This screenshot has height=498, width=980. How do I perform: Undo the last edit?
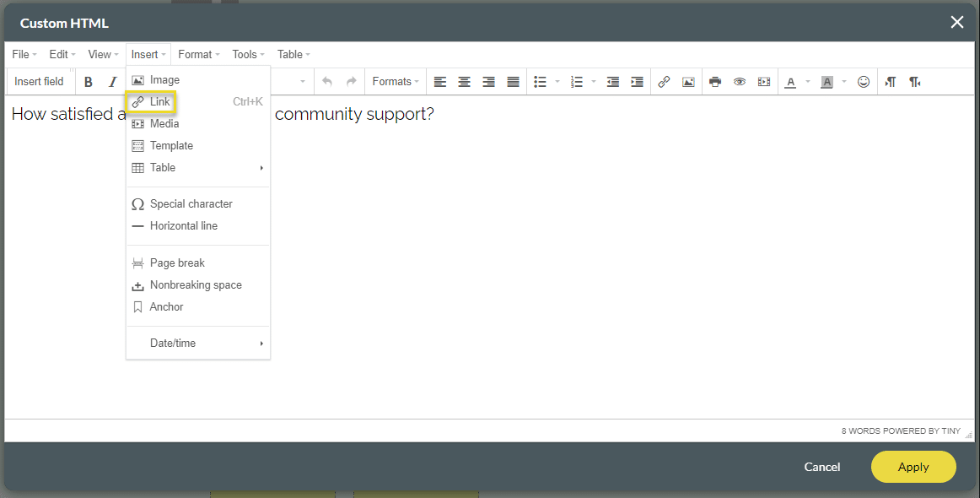click(327, 82)
